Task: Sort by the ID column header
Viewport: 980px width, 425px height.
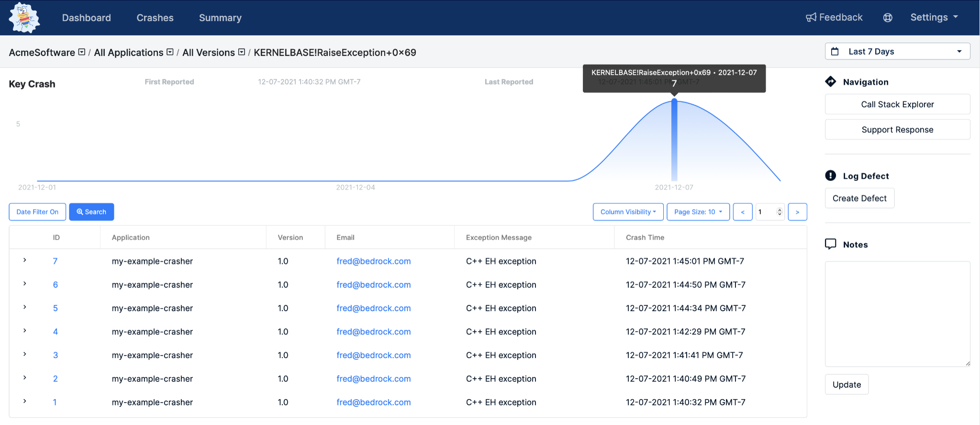Action: point(56,237)
